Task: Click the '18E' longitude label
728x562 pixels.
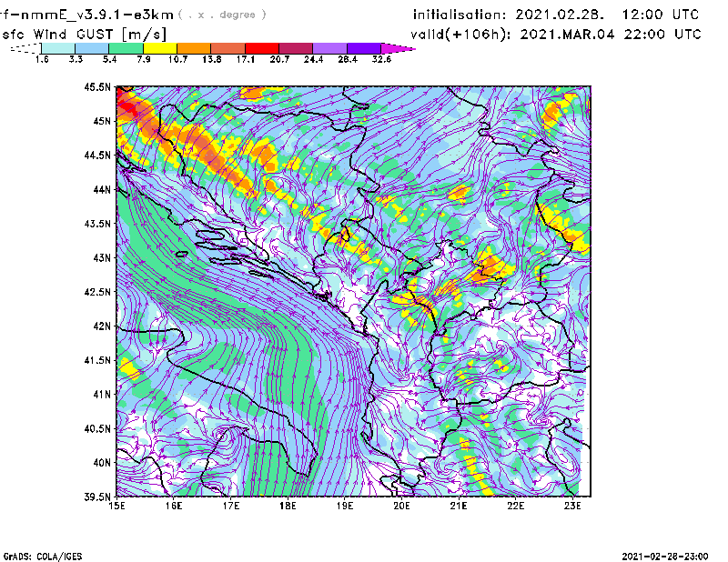Action: [288, 506]
